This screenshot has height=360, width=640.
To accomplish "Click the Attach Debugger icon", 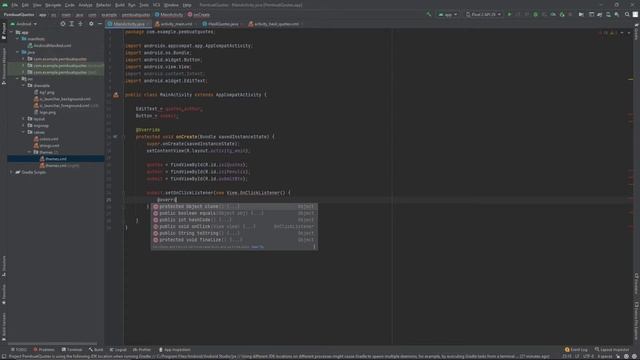I will click(562, 14).
